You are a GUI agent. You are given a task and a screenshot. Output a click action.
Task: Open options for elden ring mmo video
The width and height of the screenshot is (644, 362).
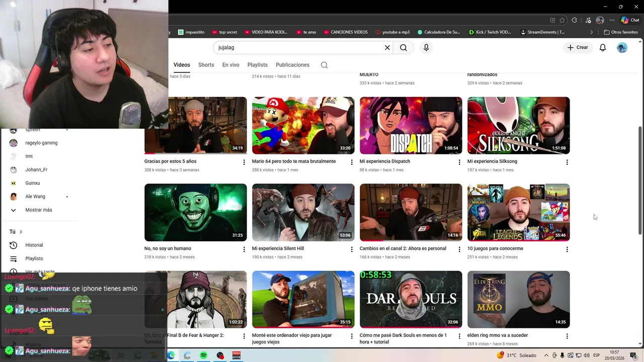(567, 336)
